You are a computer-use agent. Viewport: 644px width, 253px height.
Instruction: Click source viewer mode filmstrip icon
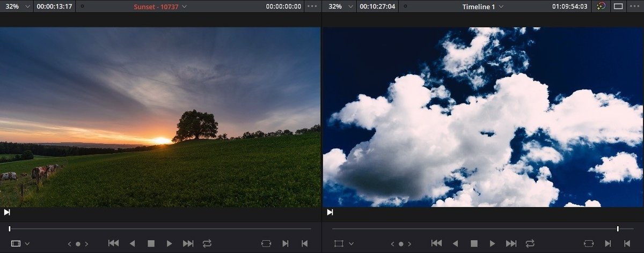16,243
